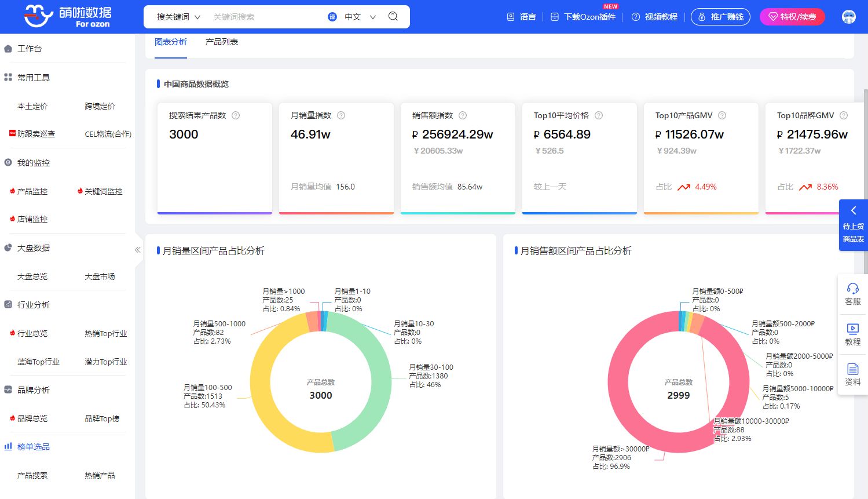Open 大盘总览 page
Image resolution: width=868 pixels, height=499 pixels.
32,276
